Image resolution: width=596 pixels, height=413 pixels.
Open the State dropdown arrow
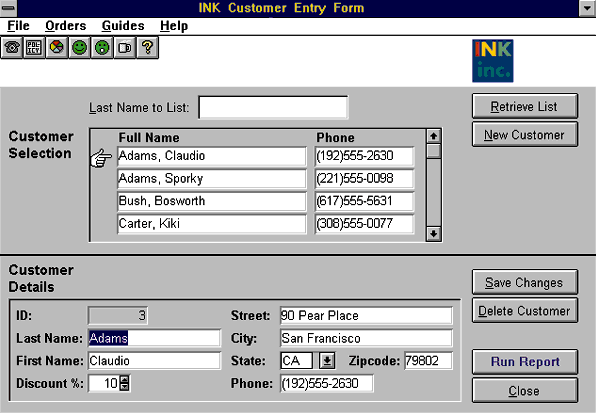(x=327, y=361)
